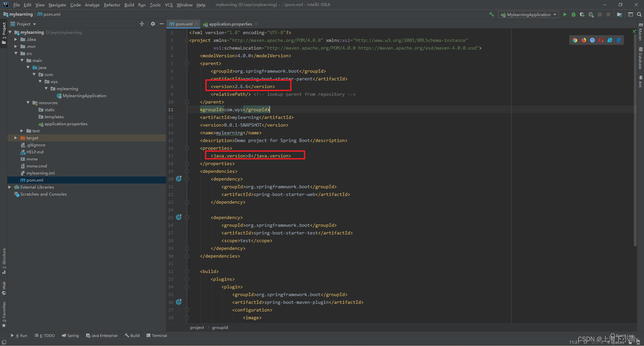Click the Run Anything icon

631,14
